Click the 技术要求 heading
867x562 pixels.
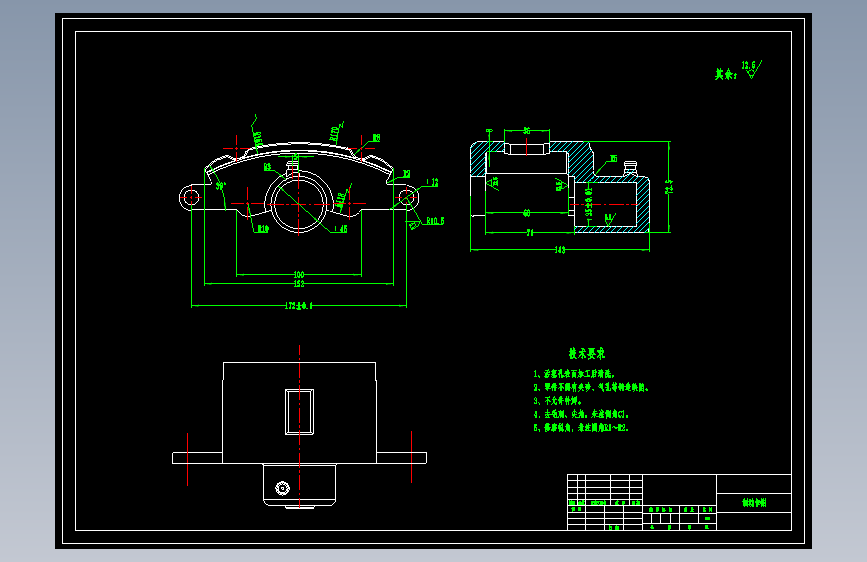coord(587,353)
